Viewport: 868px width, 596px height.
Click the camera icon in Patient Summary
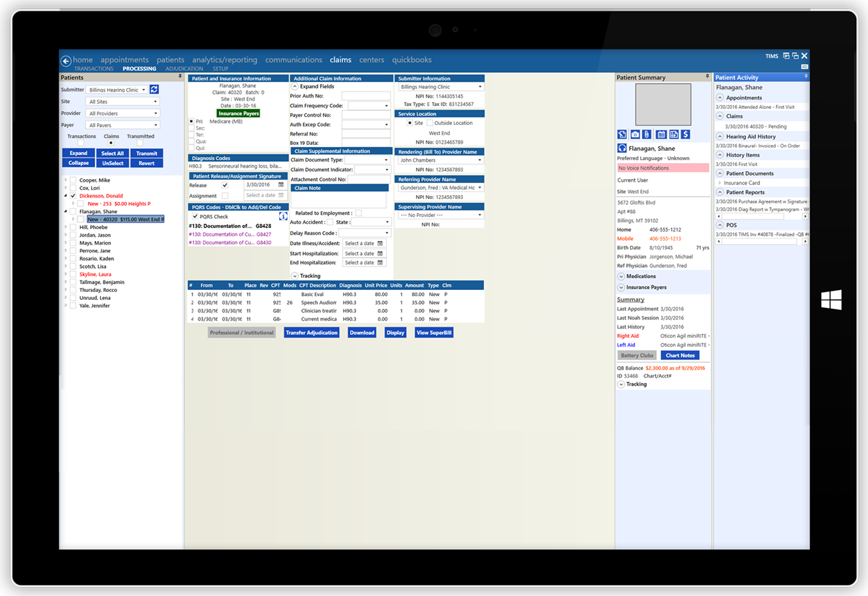pyautogui.click(x=635, y=134)
